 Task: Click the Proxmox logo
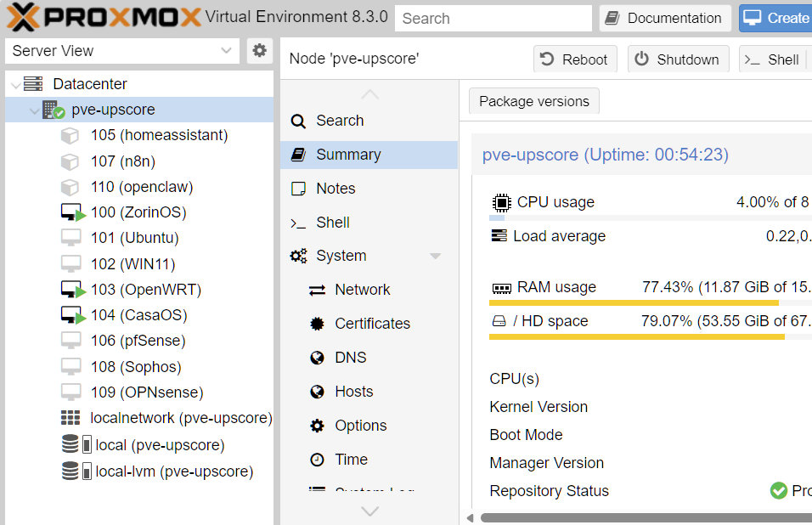102,17
